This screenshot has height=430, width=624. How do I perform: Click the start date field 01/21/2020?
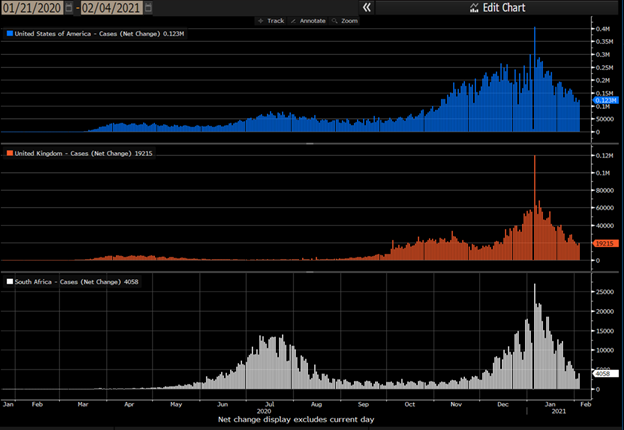pos(31,8)
